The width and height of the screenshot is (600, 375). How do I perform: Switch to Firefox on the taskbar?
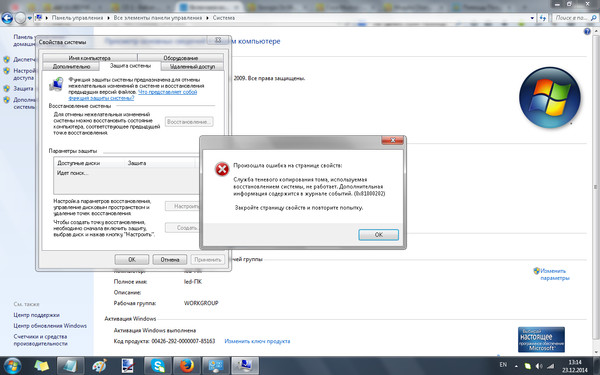pyautogui.click(x=187, y=366)
